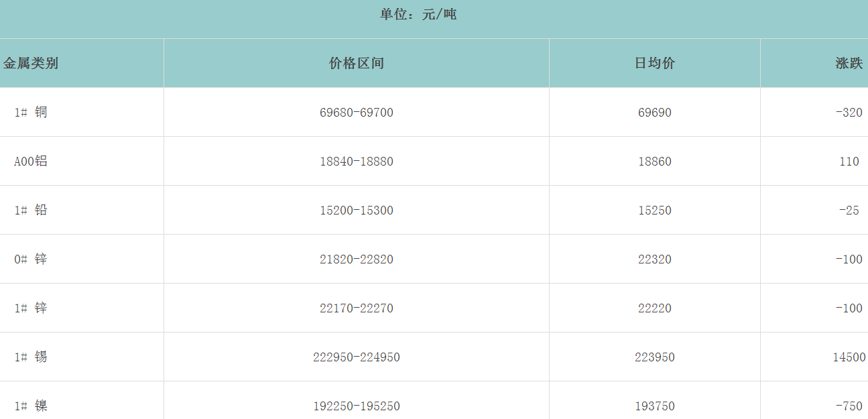Click the daily average 15250
Screen dimensions: 868x419
pos(654,211)
